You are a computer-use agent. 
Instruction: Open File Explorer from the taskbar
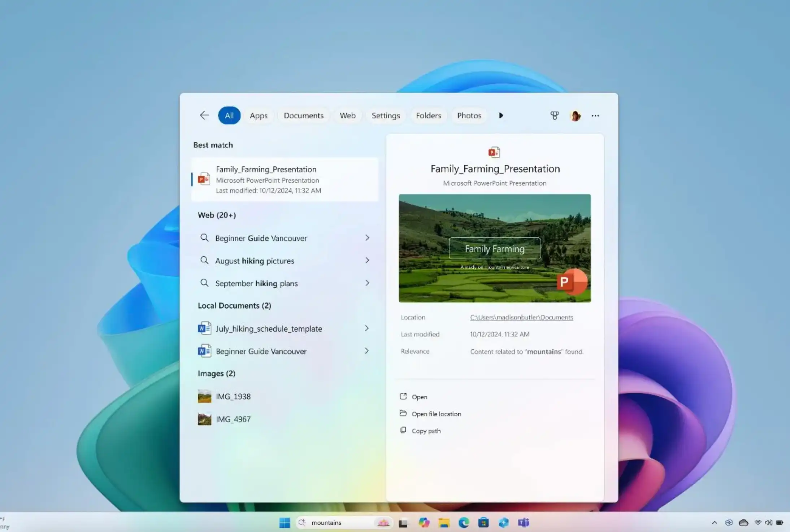(x=444, y=522)
